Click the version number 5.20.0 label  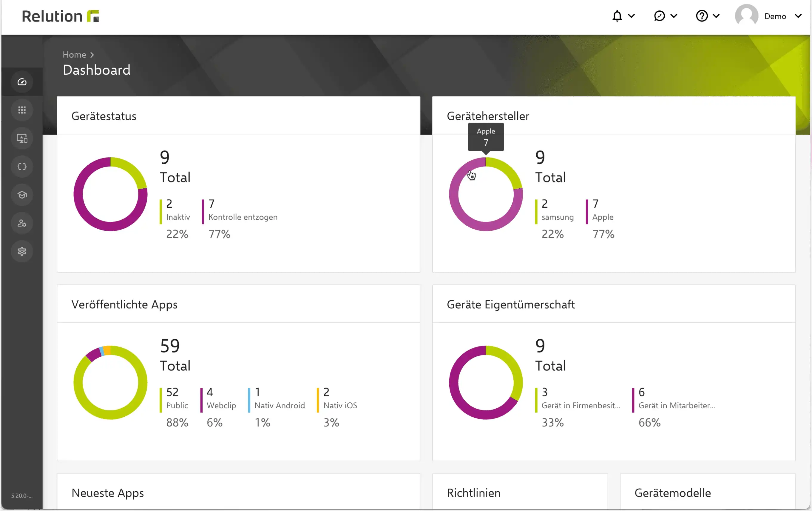click(x=21, y=495)
